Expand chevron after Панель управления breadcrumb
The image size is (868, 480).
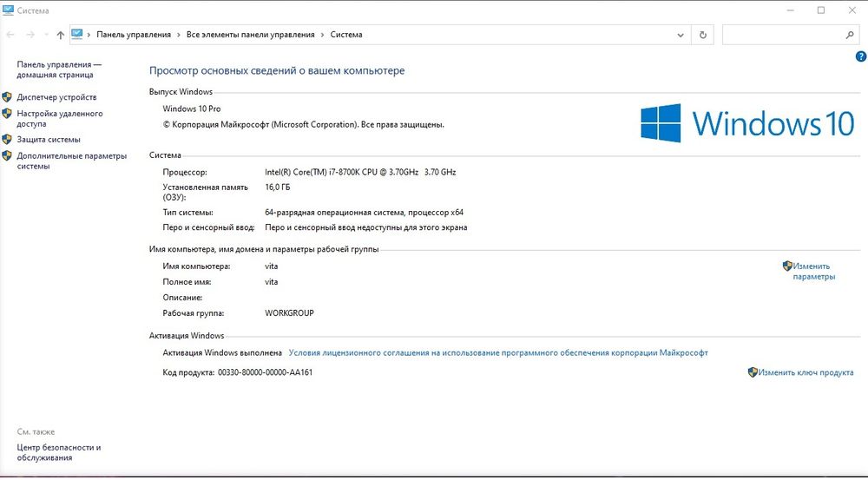(179, 35)
